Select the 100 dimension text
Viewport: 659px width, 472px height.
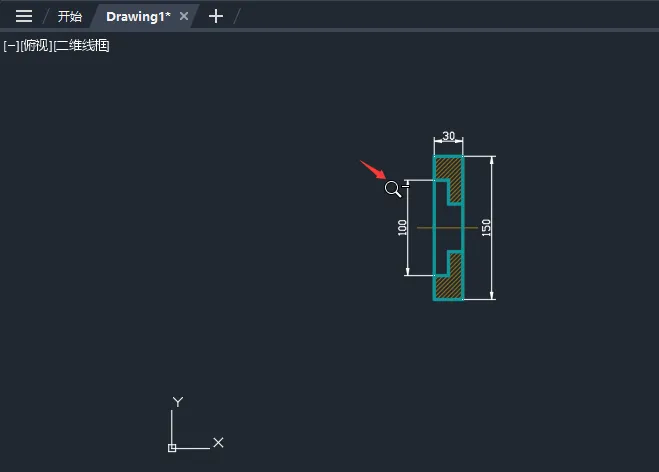pyautogui.click(x=402, y=227)
